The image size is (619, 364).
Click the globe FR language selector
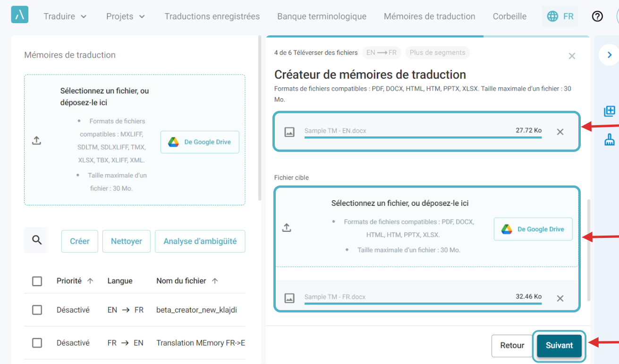(560, 16)
